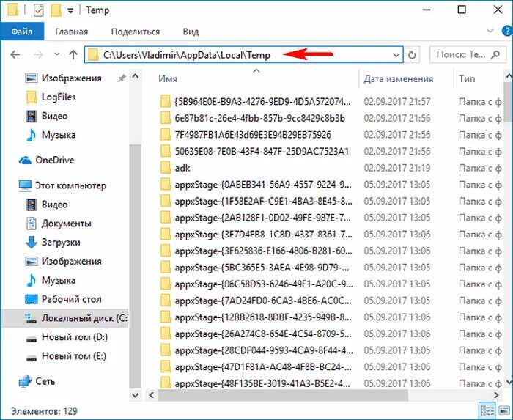Select pinned Изображения in Quick access
Viewport: 513px width, 420px height.
point(64,78)
